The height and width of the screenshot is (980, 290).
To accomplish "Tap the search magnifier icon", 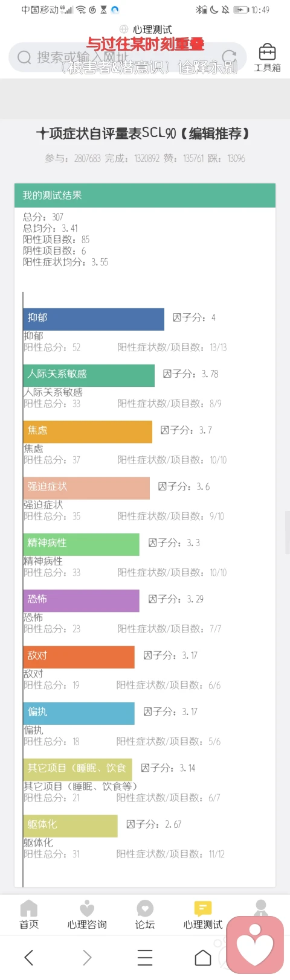I will [24, 57].
